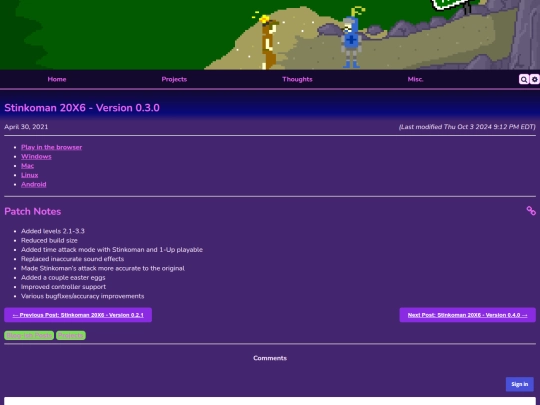Viewport: 540px width, 405px height.
Task: Click the 'Added levels 2.1-3.3' note
Action: click(x=53, y=231)
